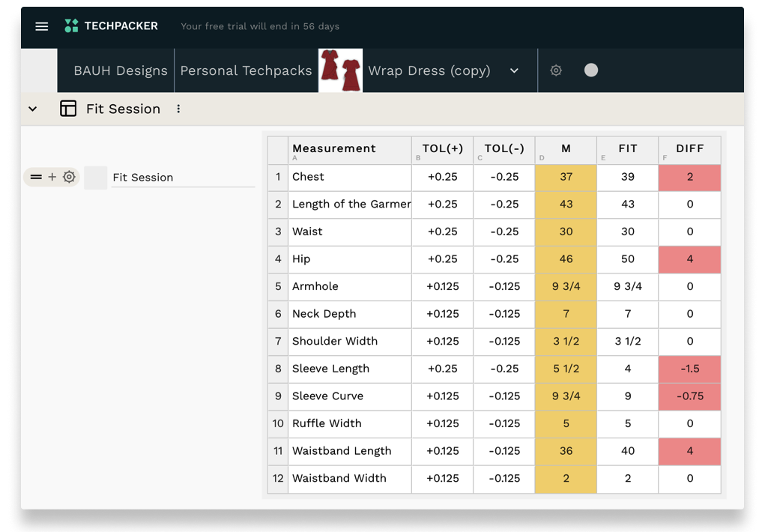Select the DIFF column header
This screenshot has height=532, width=765.
click(690, 151)
